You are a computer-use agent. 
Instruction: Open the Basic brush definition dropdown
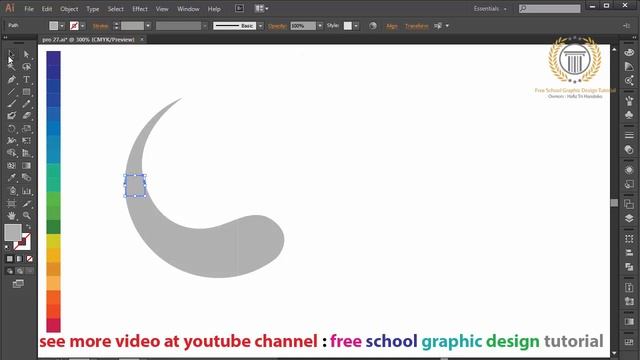(x=260, y=26)
